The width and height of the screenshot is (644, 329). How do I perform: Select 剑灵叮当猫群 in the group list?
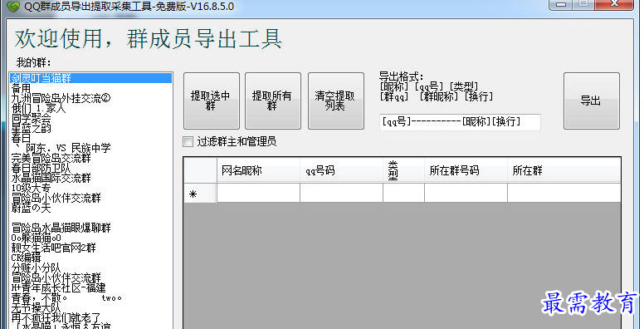click(x=90, y=78)
